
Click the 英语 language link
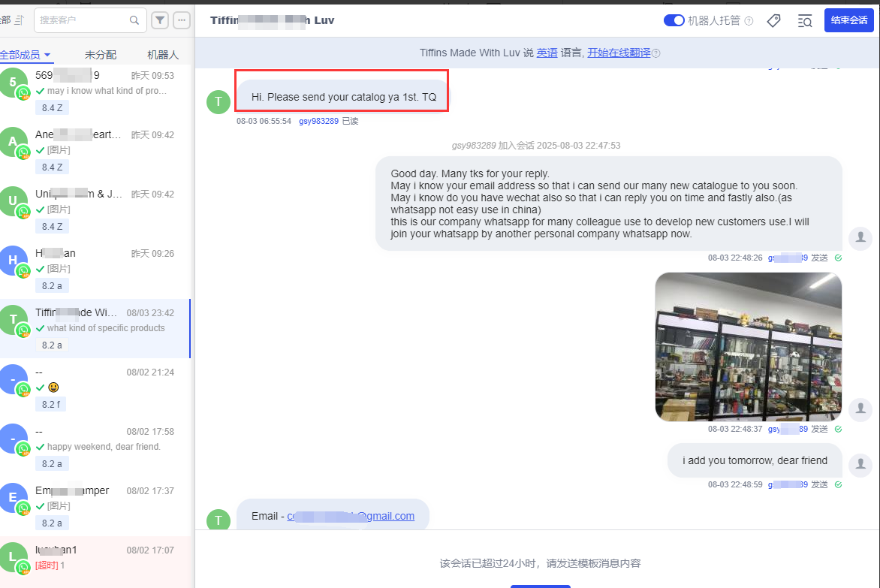[547, 53]
